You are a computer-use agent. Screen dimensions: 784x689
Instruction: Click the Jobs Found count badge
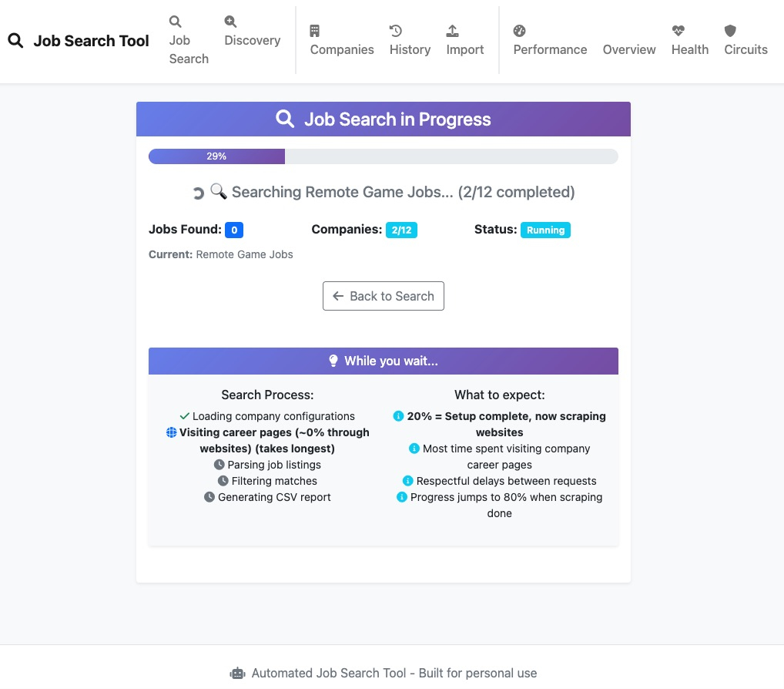pyautogui.click(x=234, y=230)
